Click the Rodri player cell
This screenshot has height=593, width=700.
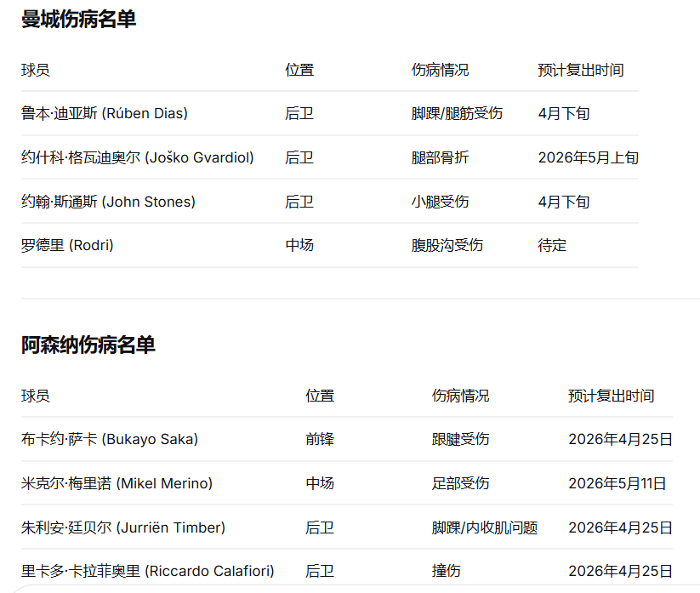coord(67,245)
